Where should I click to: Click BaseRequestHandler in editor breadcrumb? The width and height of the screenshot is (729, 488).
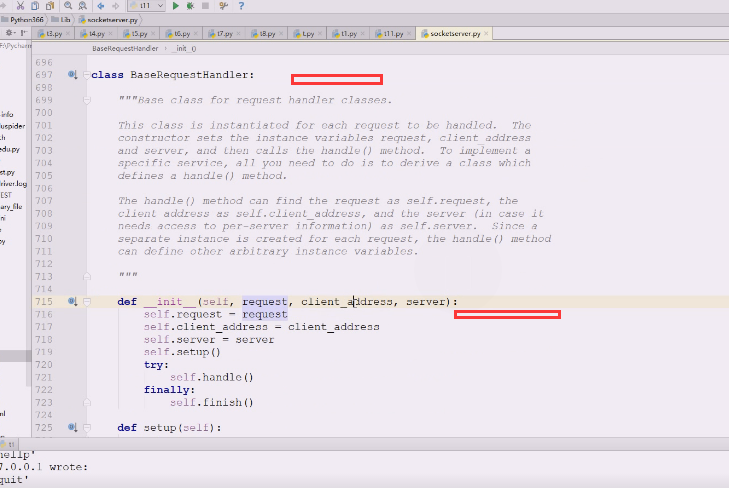point(125,48)
